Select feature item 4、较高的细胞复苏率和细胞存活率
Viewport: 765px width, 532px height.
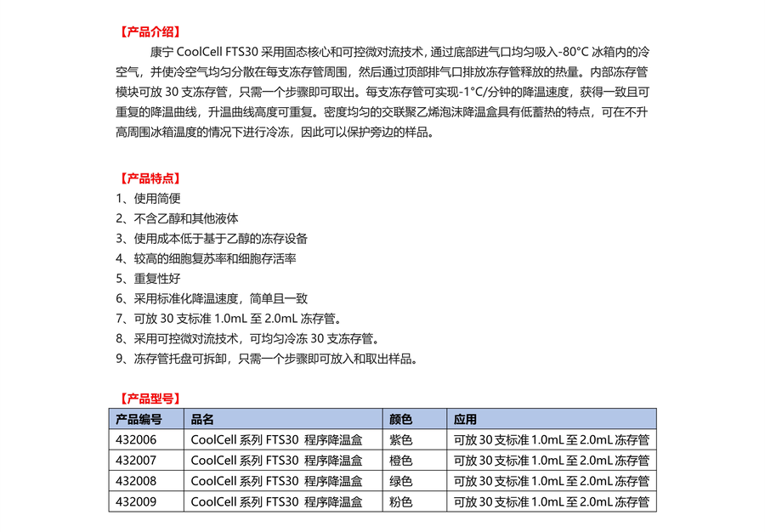pos(206,258)
